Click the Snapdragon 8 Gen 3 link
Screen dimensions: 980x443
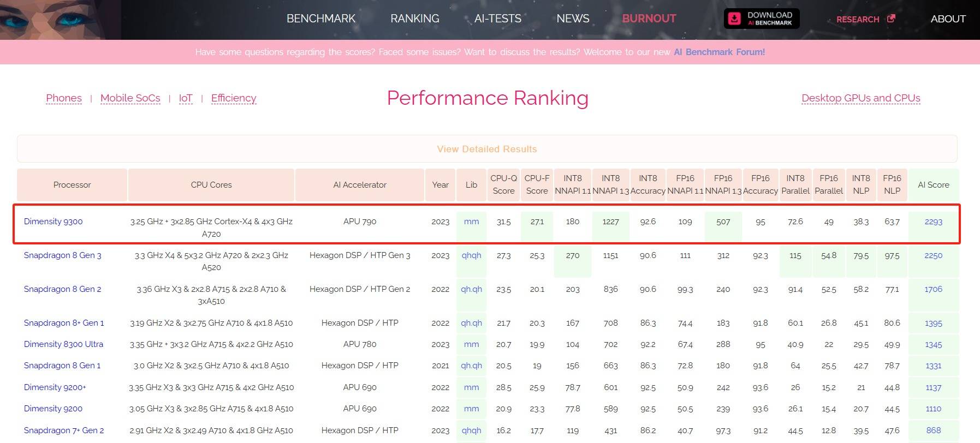point(62,255)
